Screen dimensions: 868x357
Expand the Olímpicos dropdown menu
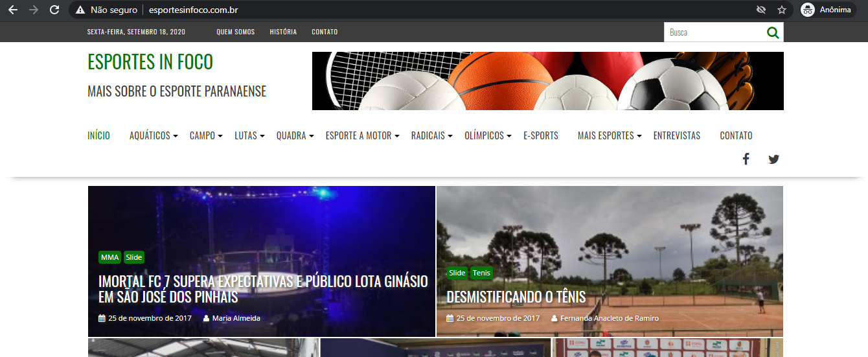click(x=488, y=135)
